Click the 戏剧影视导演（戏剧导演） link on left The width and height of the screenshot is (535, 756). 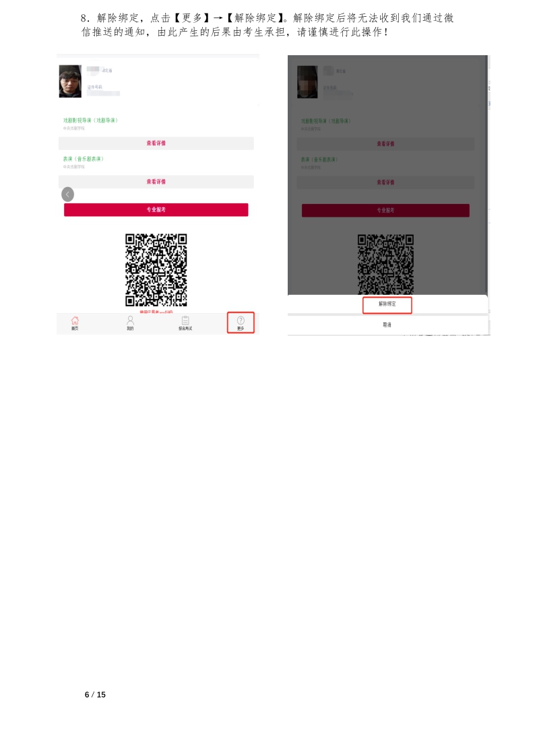pyautogui.click(x=90, y=121)
